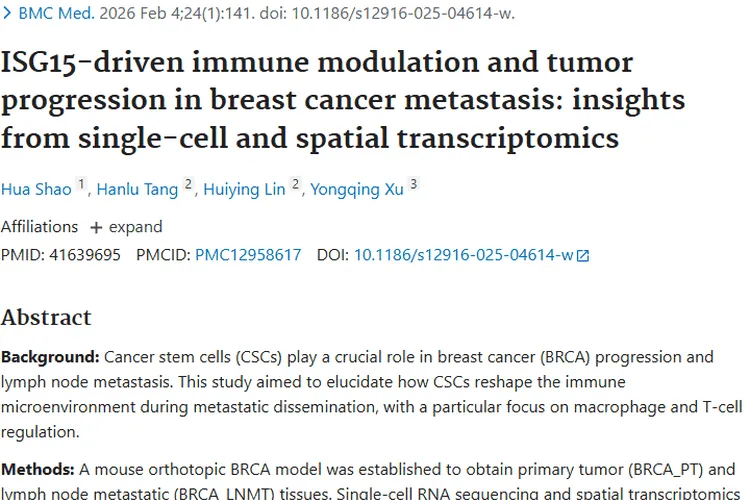This screenshot has width=750, height=500.
Task: Click affiliation superscript 2 after Huiying Lin
Action: [296, 185]
